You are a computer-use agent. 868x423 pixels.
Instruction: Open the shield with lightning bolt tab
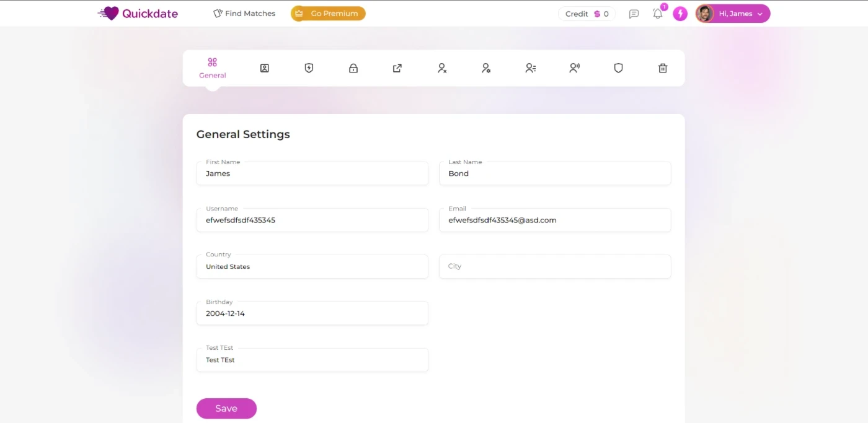pyautogui.click(x=309, y=68)
